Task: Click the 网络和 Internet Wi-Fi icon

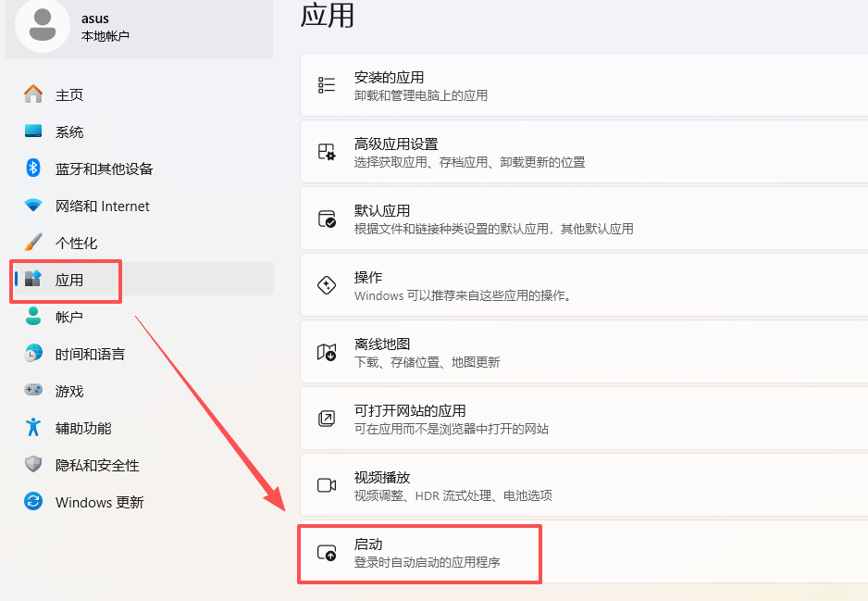Action: coord(33,206)
